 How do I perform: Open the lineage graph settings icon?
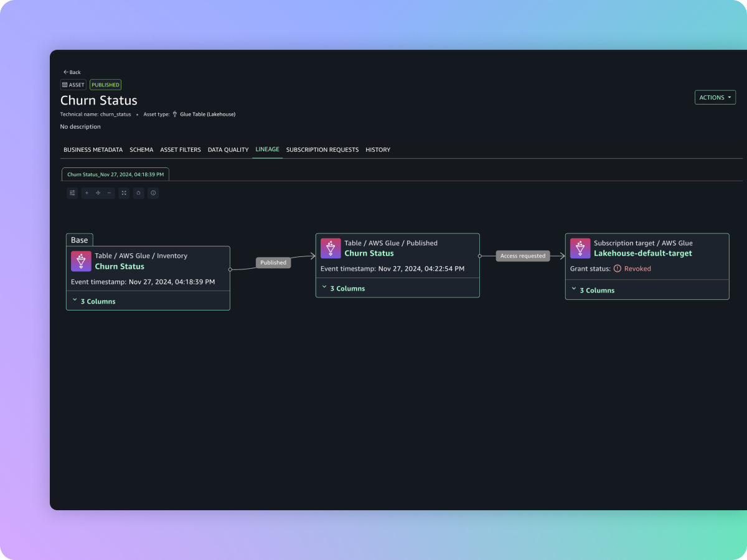click(x=72, y=193)
